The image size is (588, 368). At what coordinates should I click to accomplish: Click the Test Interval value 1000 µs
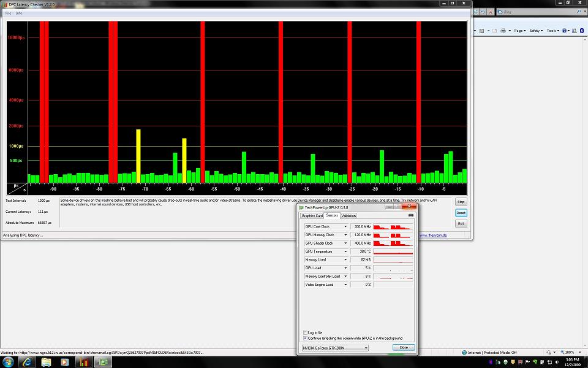pos(43,201)
